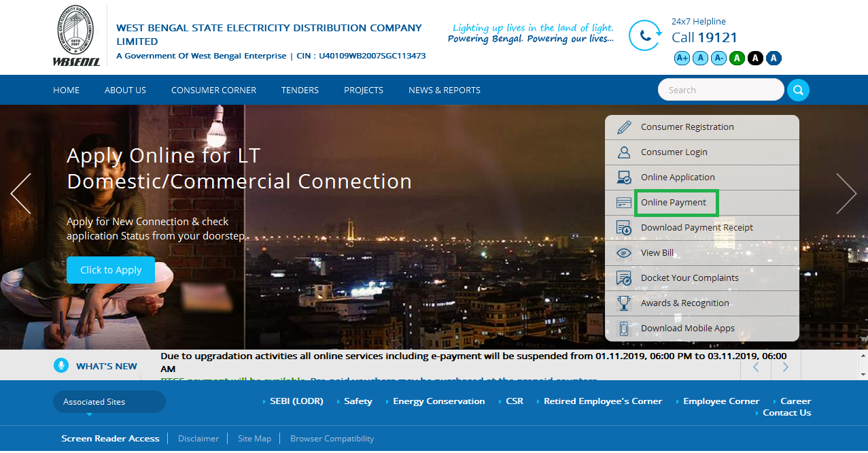The height and width of the screenshot is (453, 868).
Task: Click the Consumer Registration pencil icon
Action: [x=623, y=127]
